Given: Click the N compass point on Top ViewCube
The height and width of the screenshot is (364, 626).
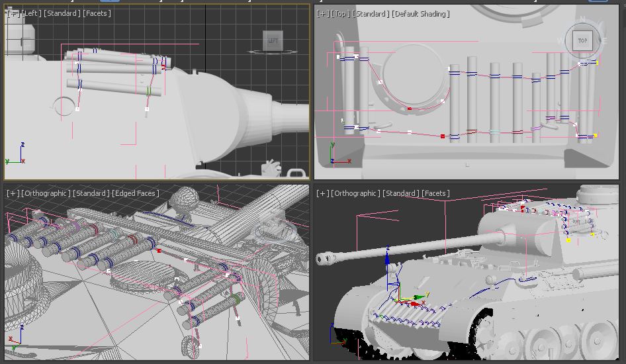Looking at the screenshot, I should (582, 19).
